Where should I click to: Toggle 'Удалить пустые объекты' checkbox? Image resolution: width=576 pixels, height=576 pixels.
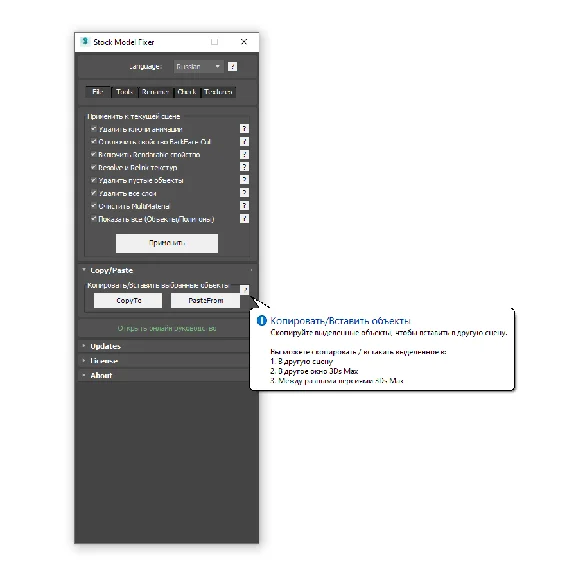[x=94, y=180]
